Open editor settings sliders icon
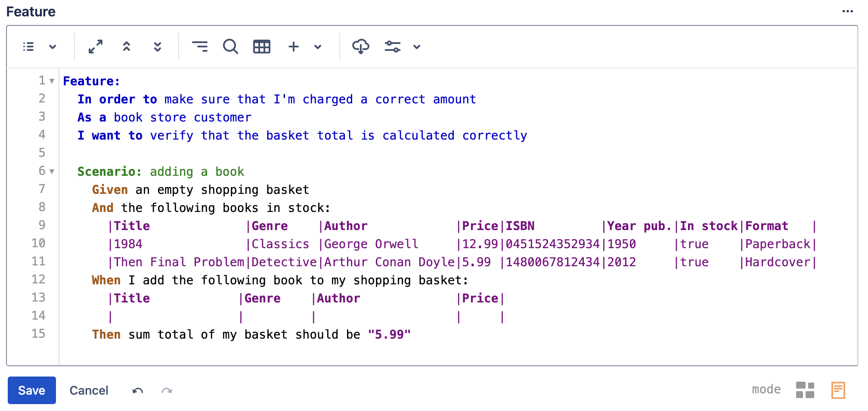Image resolution: width=868 pixels, height=411 pixels. coord(393,47)
